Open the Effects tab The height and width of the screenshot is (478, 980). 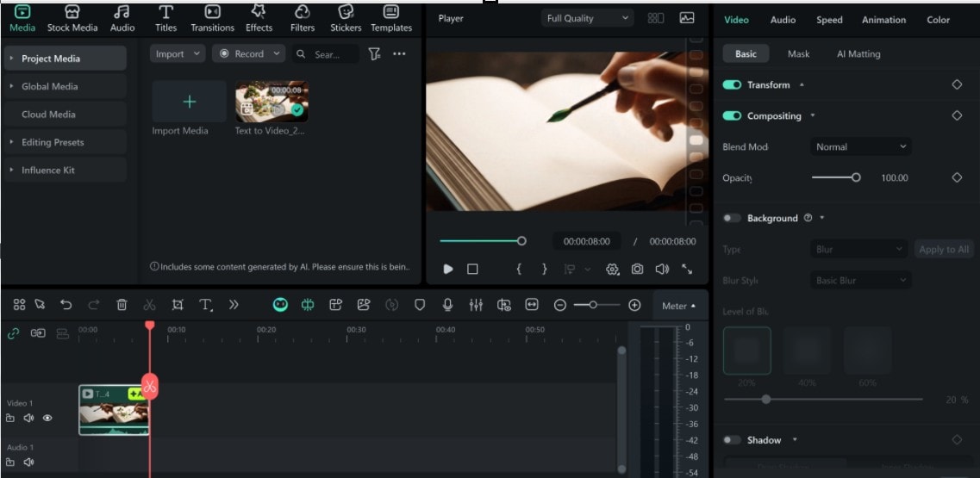[259, 19]
